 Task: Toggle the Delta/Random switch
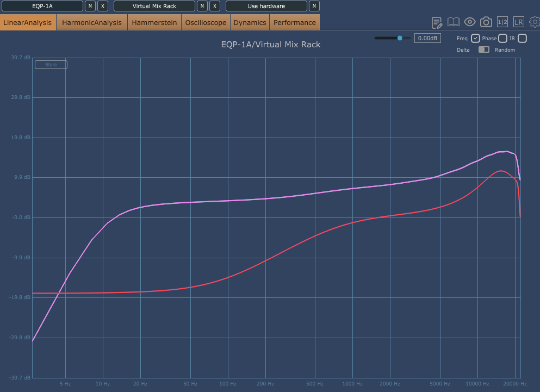pos(483,49)
